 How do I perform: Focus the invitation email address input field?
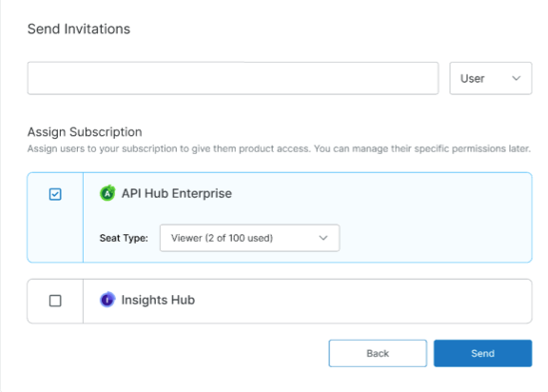233,78
